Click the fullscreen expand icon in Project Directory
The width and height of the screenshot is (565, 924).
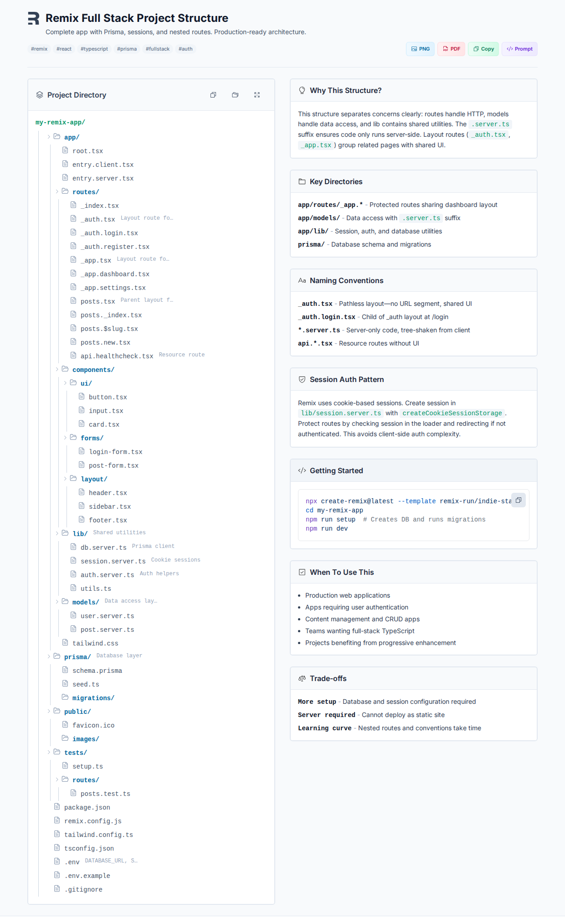coord(257,95)
